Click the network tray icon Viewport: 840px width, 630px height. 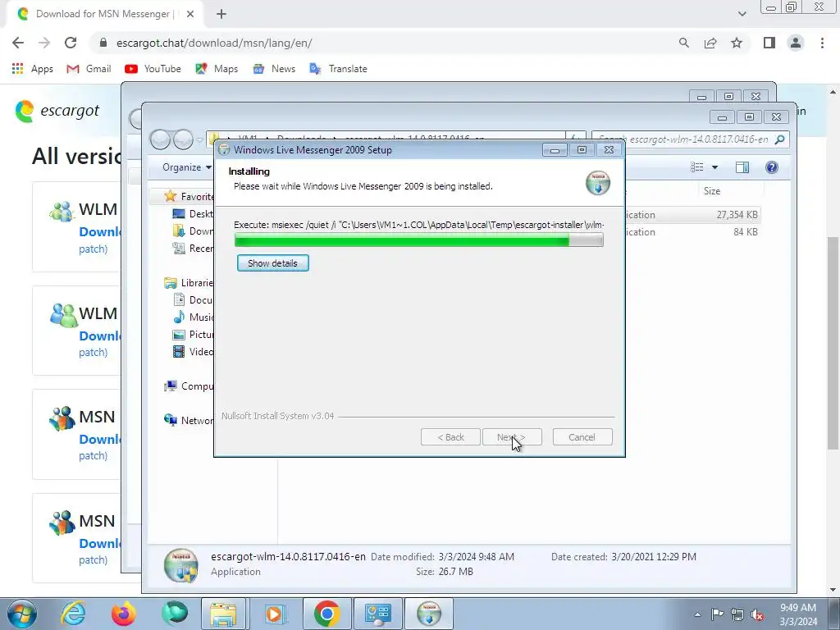(737, 614)
